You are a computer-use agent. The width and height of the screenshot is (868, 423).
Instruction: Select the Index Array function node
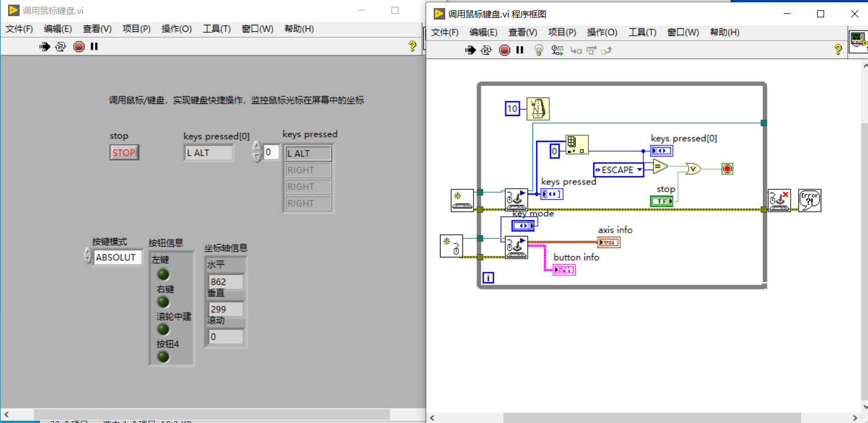(577, 145)
